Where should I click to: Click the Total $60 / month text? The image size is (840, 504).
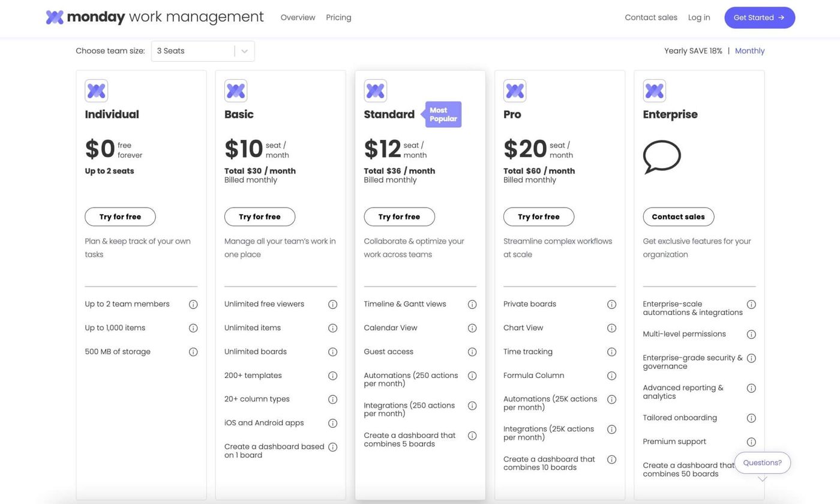click(x=539, y=171)
